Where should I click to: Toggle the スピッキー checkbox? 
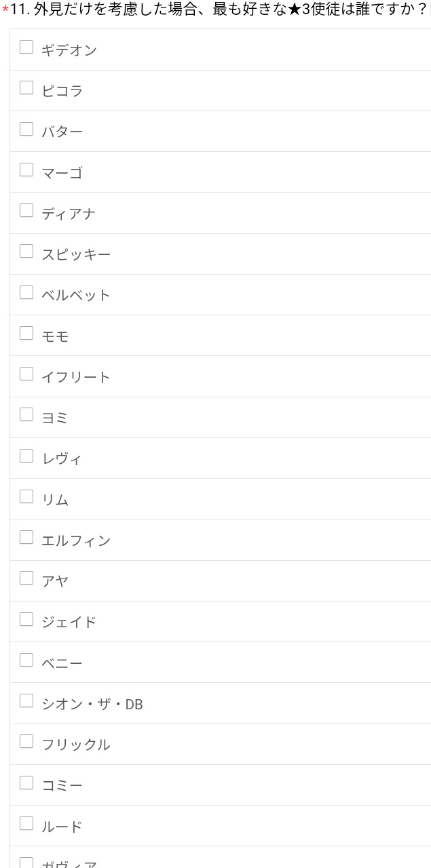(x=26, y=252)
